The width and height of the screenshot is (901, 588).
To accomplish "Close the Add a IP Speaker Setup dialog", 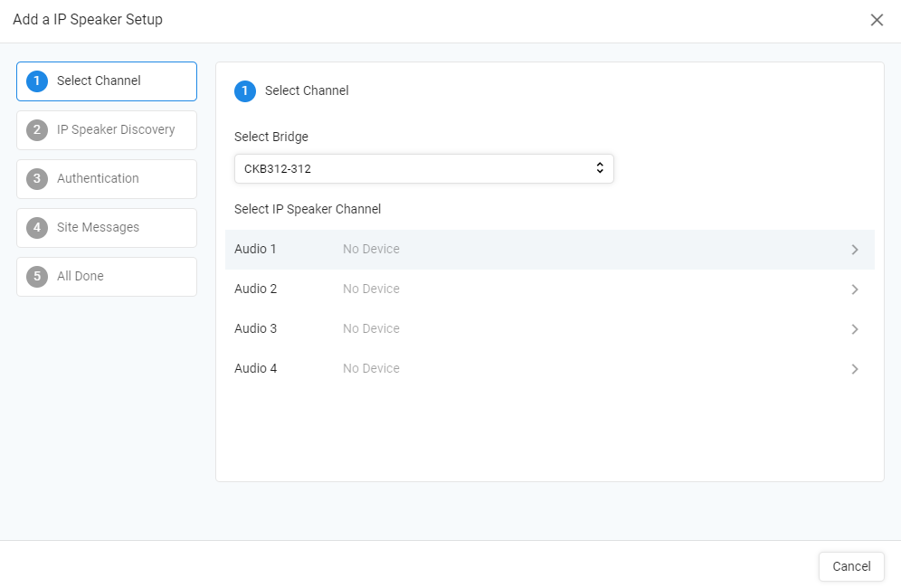I will pyautogui.click(x=877, y=20).
